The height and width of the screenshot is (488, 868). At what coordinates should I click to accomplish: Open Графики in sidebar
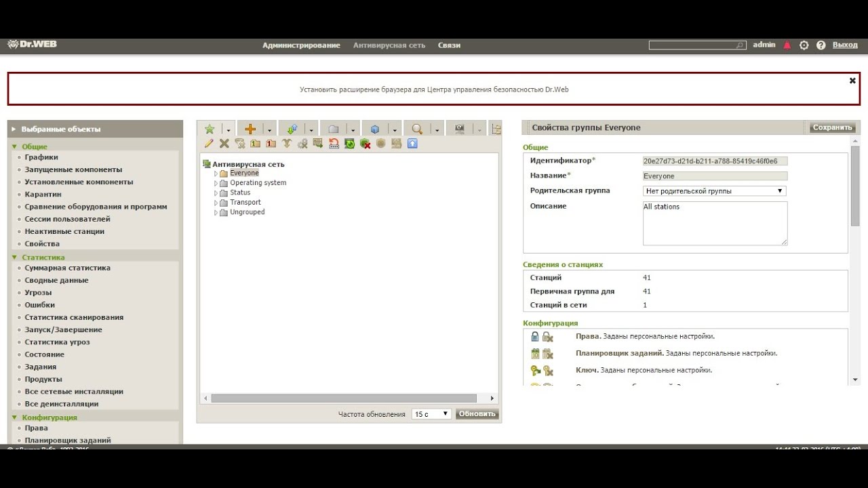click(x=41, y=157)
